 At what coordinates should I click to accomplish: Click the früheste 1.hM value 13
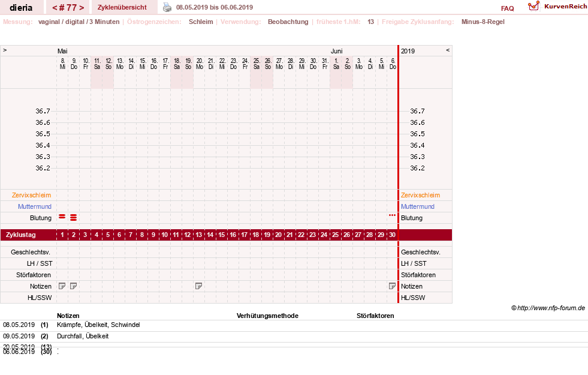[370, 22]
